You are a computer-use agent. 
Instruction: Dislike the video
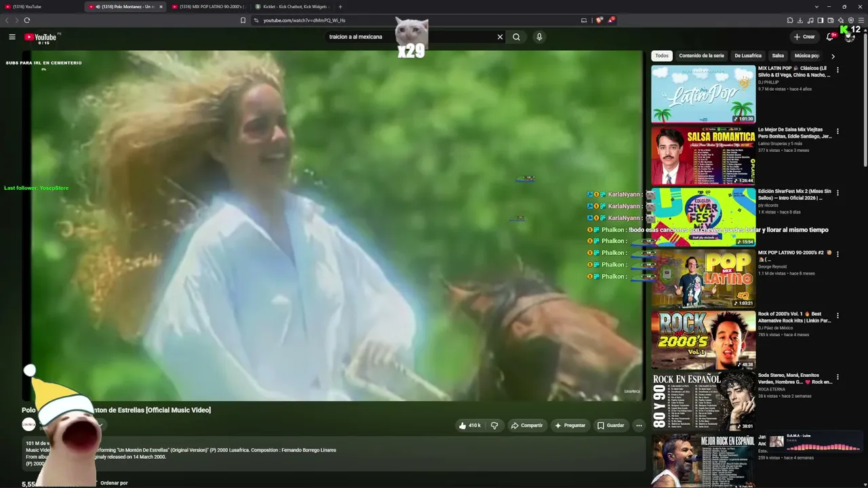click(494, 426)
